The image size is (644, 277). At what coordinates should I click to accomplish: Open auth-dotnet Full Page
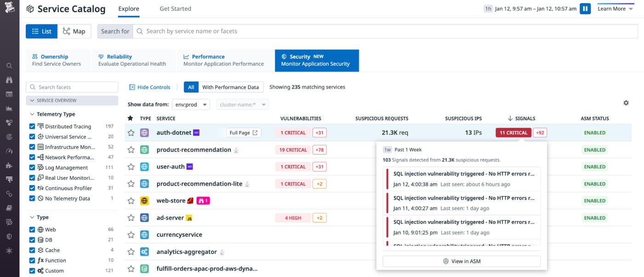pos(243,133)
